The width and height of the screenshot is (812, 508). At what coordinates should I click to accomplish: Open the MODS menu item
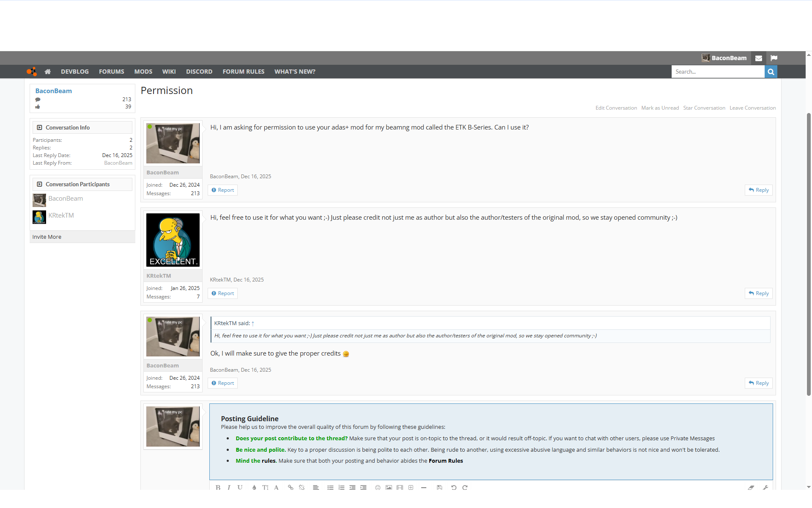click(x=143, y=72)
